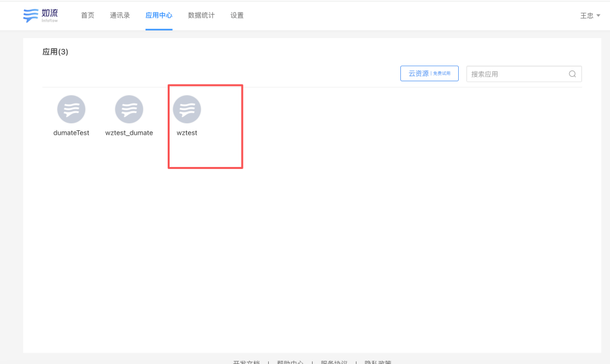Click the wztest_dumate app name label
The height and width of the screenshot is (364, 610).
(x=129, y=133)
